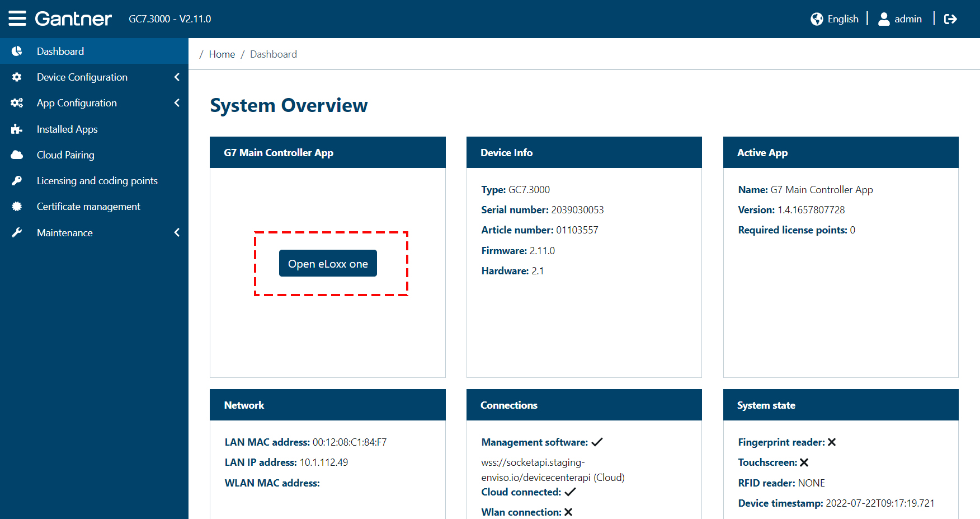Image resolution: width=980 pixels, height=519 pixels.
Task: Select LAN MAC address 00:12:08:C1:84:F7
Action: (350, 442)
